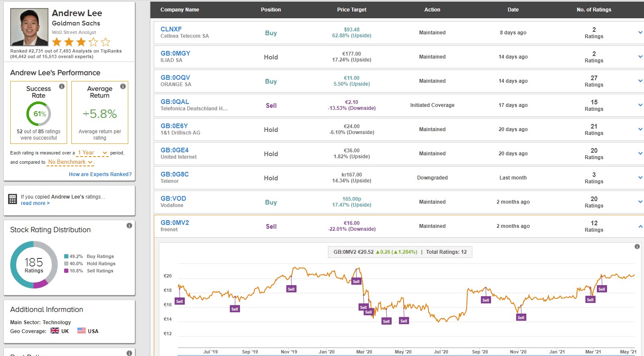Click the kr167.00 Telenor price target
Image resolution: width=644 pixels, height=356 pixels.
coord(352,175)
